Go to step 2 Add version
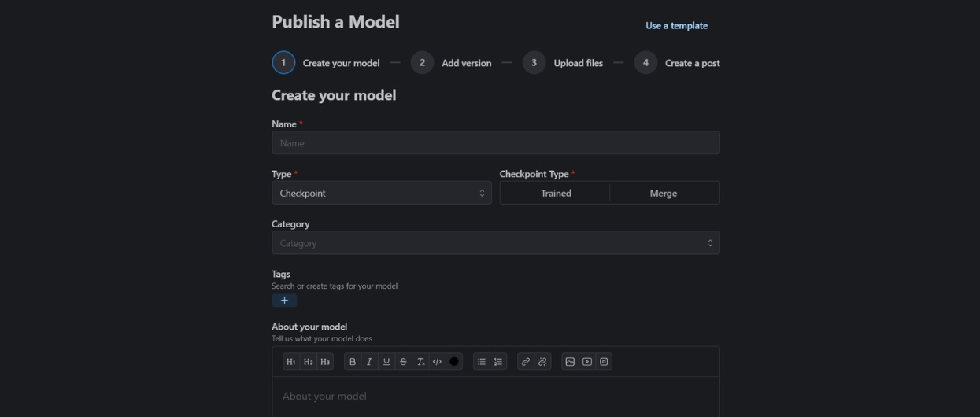Screen dimensions: 980x417 452,63
